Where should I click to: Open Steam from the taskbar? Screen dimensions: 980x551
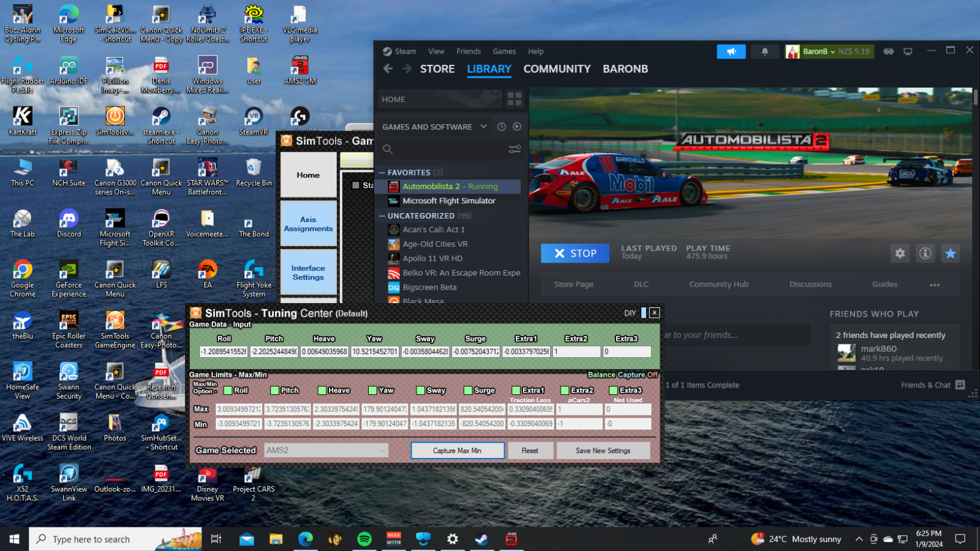[x=482, y=539]
